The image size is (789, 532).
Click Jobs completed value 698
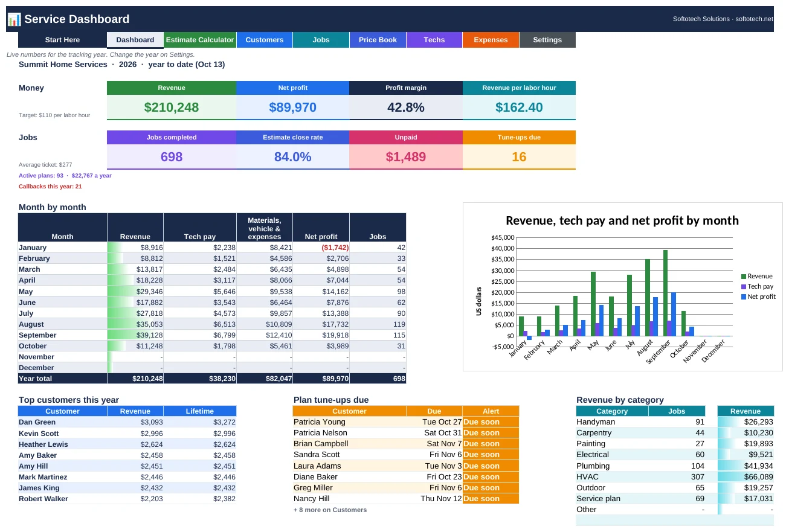coord(172,157)
